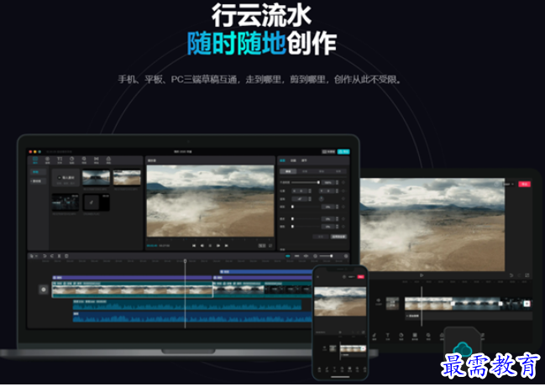Tap the Sticker tool on tablet bottom bar

[401, 337]
